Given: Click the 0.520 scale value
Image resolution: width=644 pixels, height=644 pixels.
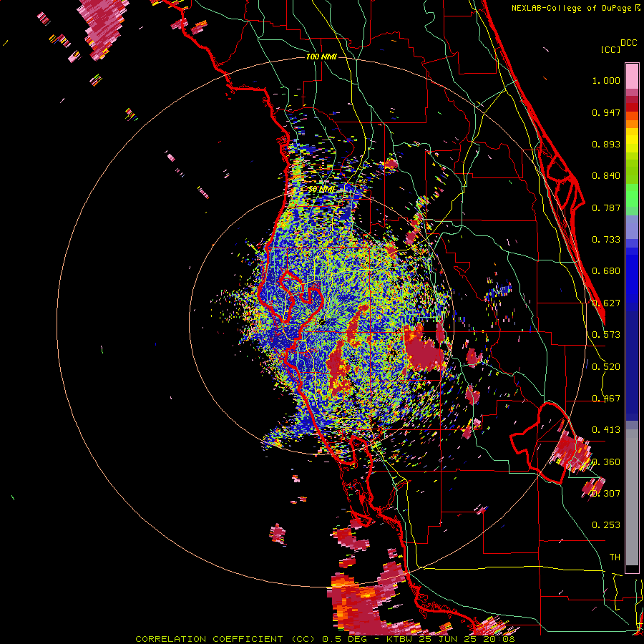Looking at the screenshot, I should click(x=606, y=367).
